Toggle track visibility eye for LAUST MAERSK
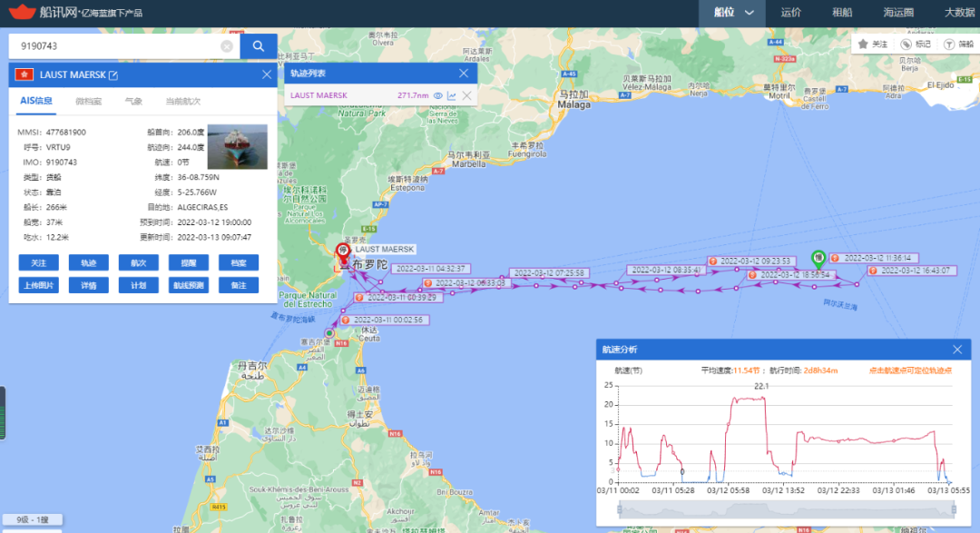Image resolution: width=980 pixels, height=533 pixels. tap(436, 95)
